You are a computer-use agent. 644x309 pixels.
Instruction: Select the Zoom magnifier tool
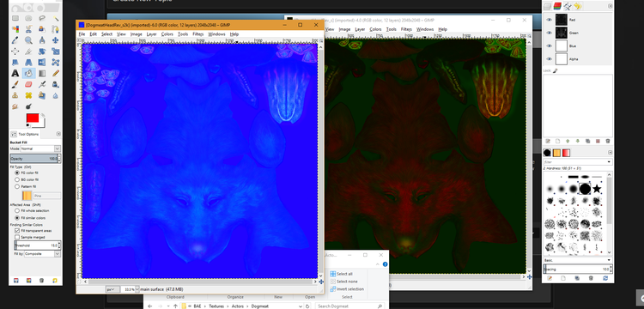tap(28, 39)
